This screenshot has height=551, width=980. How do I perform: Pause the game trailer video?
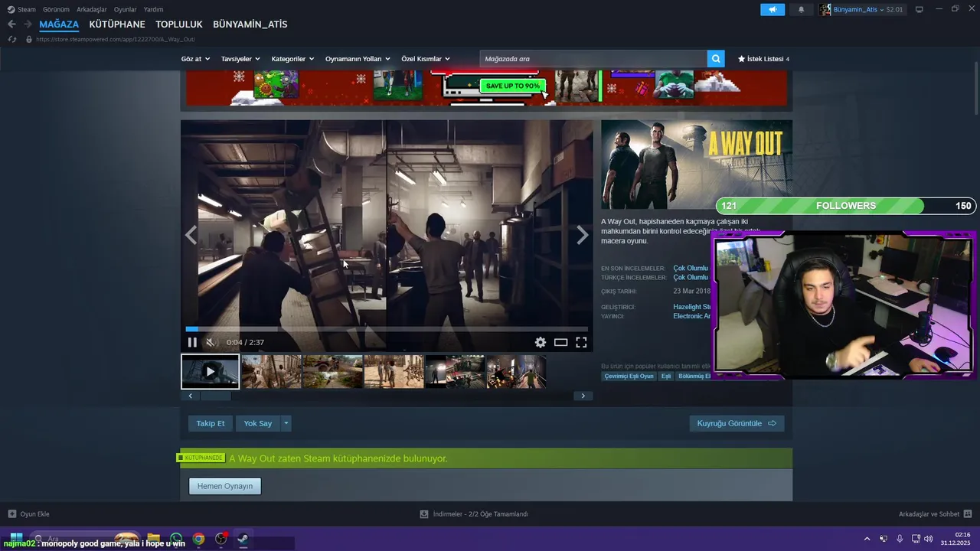click(192, 342)
